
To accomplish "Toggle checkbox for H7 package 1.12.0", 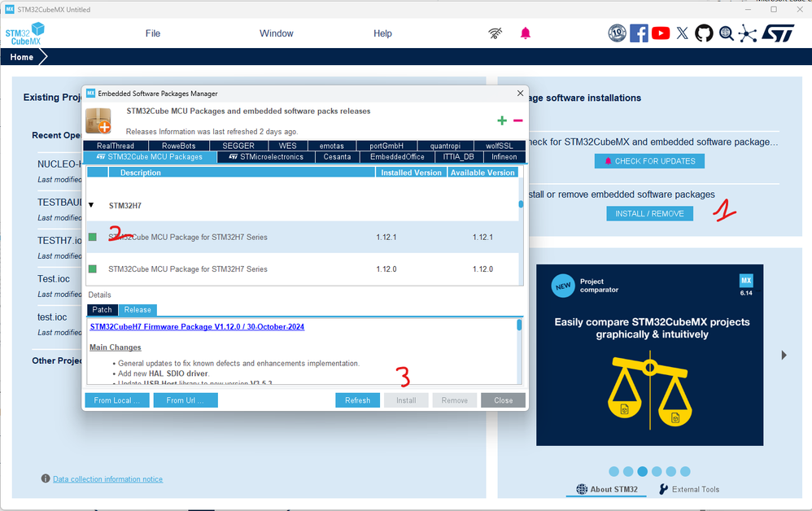I will click(93, 269).
